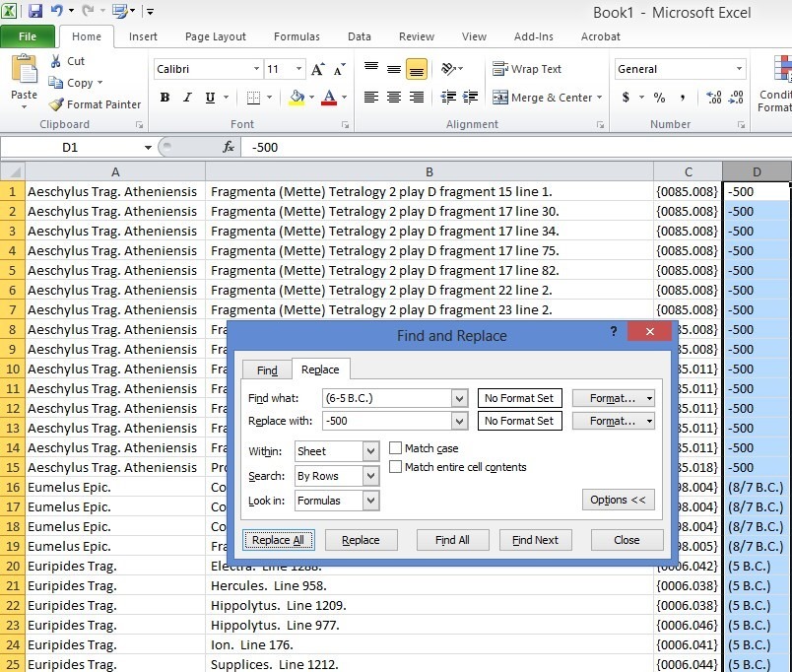Click the center text alignment icon

tap(394, 98)
